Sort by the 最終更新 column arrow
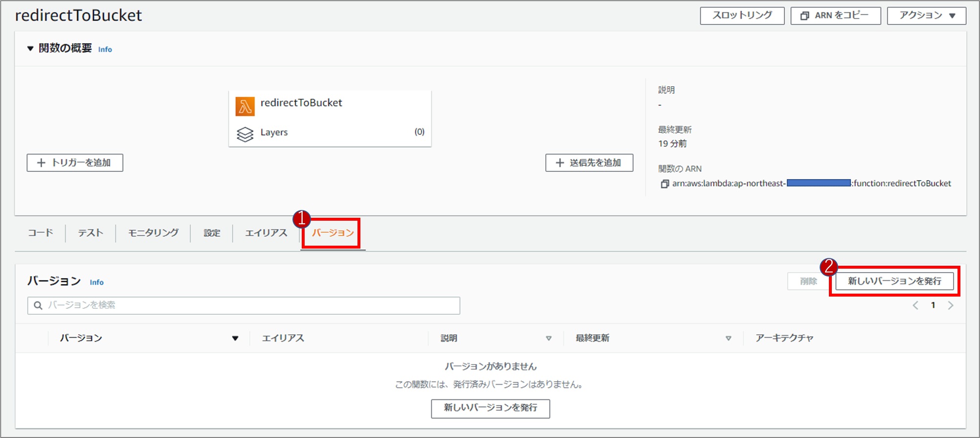The height and width of the screenshot is (438, 980). pyautogui.click(x=728, y=338)
